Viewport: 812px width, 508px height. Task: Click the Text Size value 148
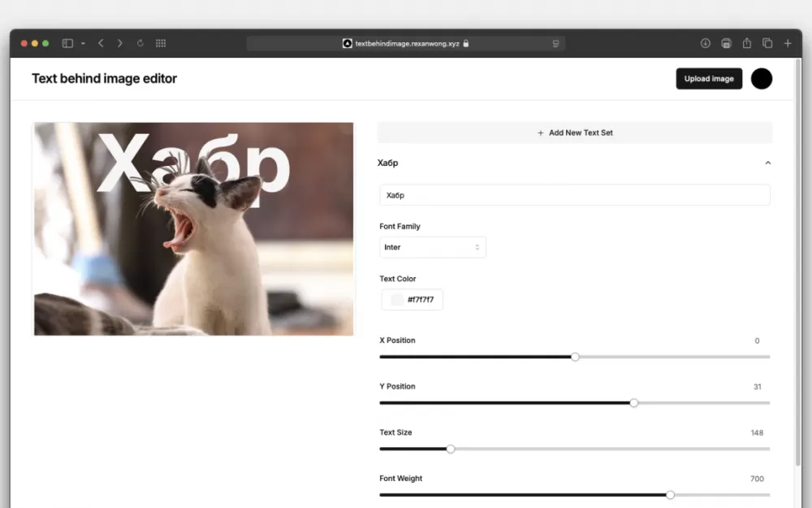point(757,433)
